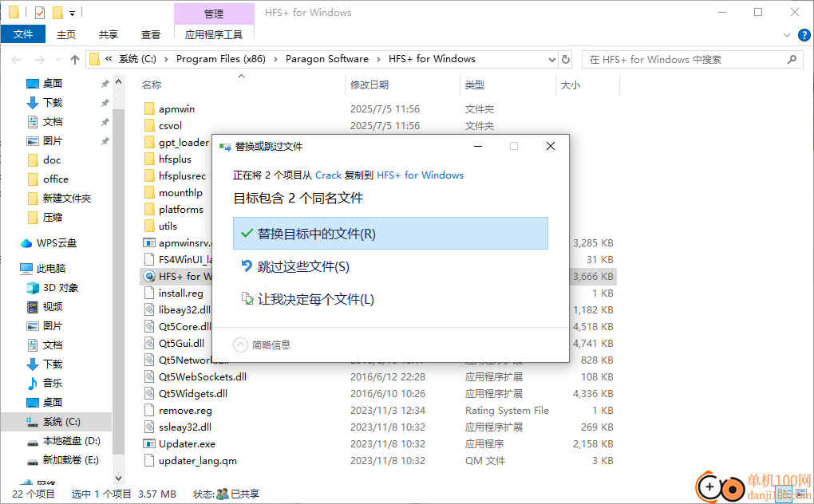Image resolution: width=814 pixels, height=504 pixels.
Task: Select Qt5WebSockets.dll file
Action: coord(203,377)
